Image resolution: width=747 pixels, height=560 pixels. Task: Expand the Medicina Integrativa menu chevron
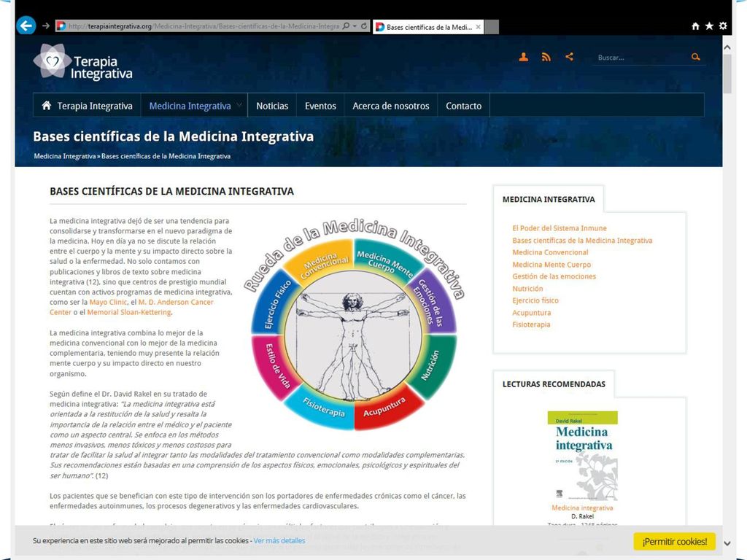[239, 105]
